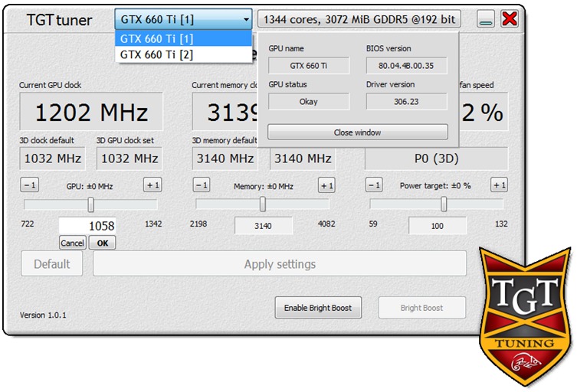Decrease GPU clock offset by one
Screen dimensions: 577x392
pos(28,185)
